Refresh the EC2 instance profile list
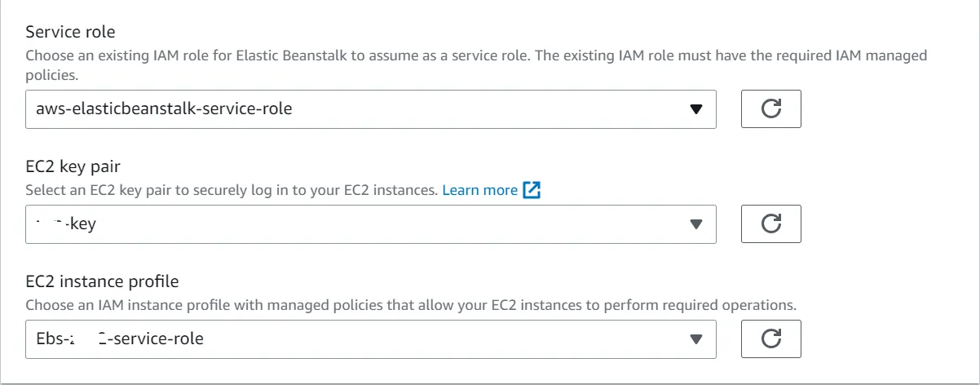Viewport: 980px width, 385px height. point(770,339)
